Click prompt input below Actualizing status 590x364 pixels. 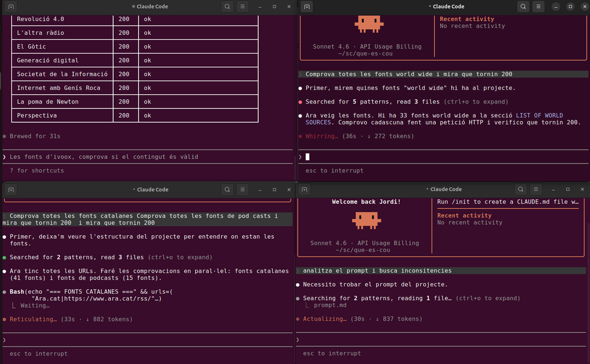442,339
